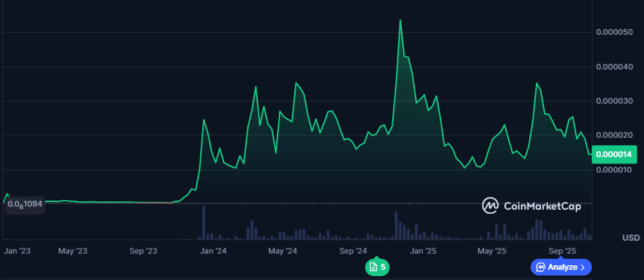Click the 0.000050 price axis label
This screenshot has height=280, width=644.
[x=615, y=32]
